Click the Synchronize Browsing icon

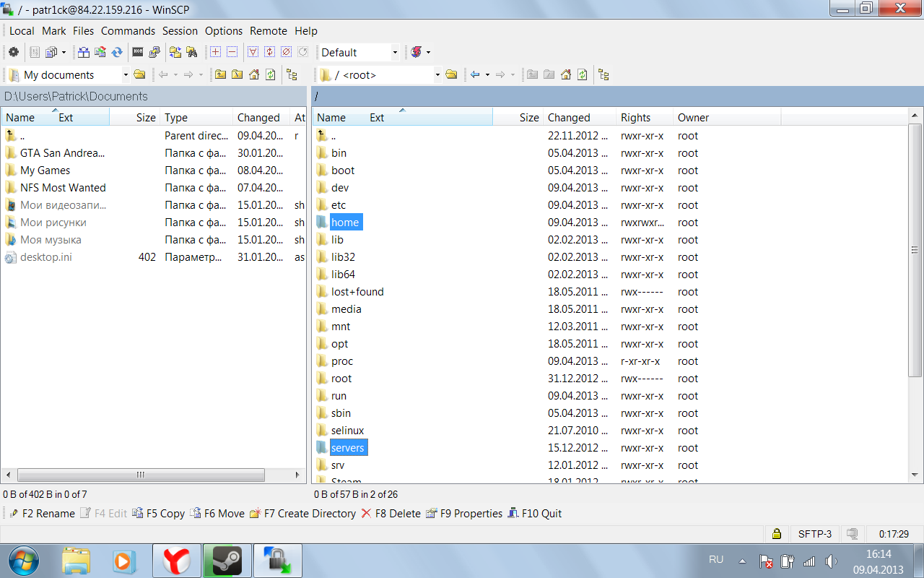(175, 52)
